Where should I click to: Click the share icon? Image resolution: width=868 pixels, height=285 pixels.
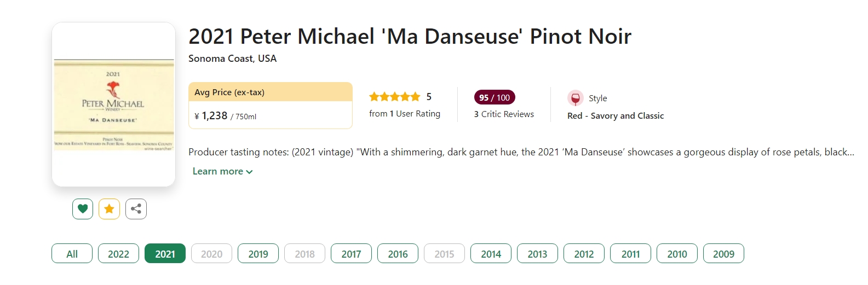point(136,208)
